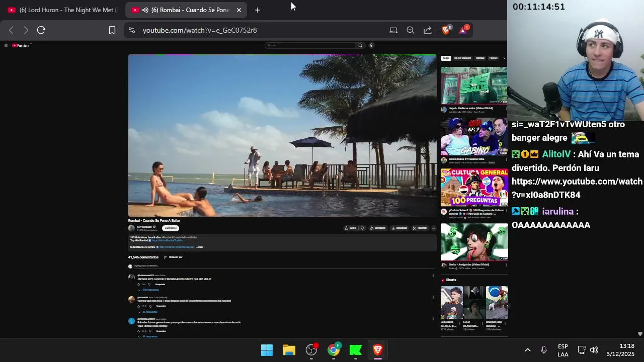Go forward with browser forward arrow
Viewport: 644px width, 362px height.
click(x=26, y=30)
